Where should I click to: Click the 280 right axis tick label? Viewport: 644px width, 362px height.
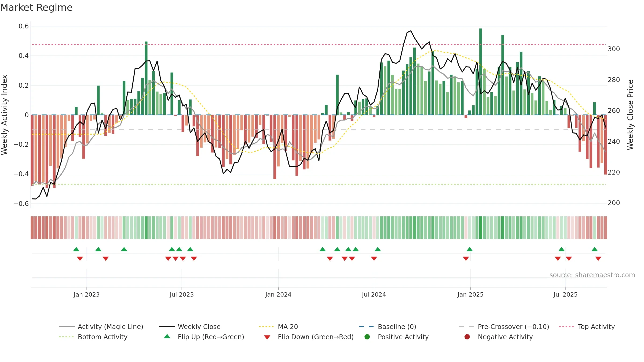[x=614, y=80]
